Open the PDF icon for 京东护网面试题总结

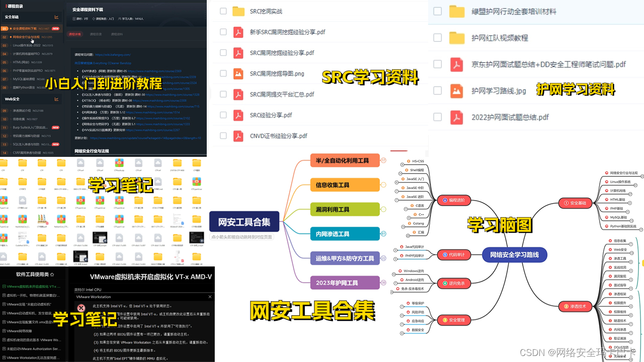[457, 64]
